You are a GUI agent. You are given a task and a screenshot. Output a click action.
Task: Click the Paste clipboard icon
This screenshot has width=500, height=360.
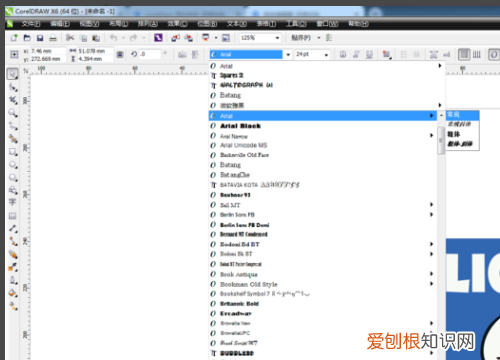coord(96,38)
